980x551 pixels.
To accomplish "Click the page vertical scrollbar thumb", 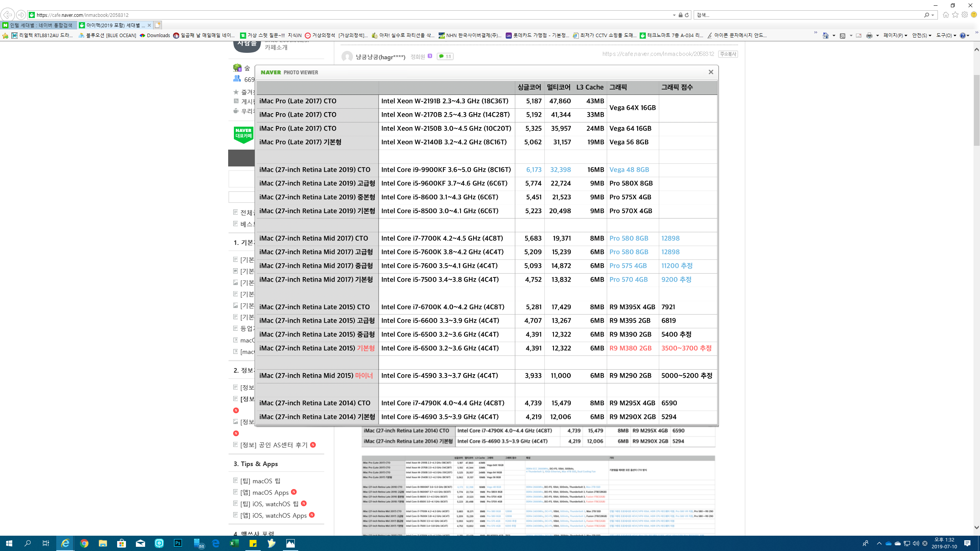I will tap(977, 111).
